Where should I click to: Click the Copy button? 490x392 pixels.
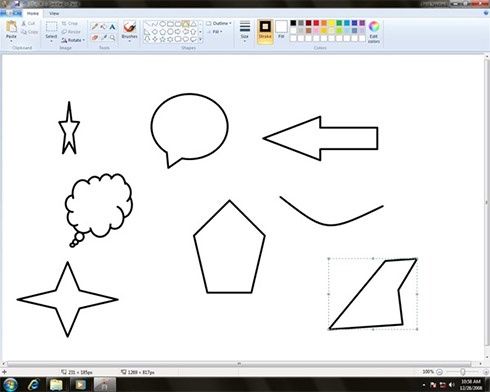(29, 32)
